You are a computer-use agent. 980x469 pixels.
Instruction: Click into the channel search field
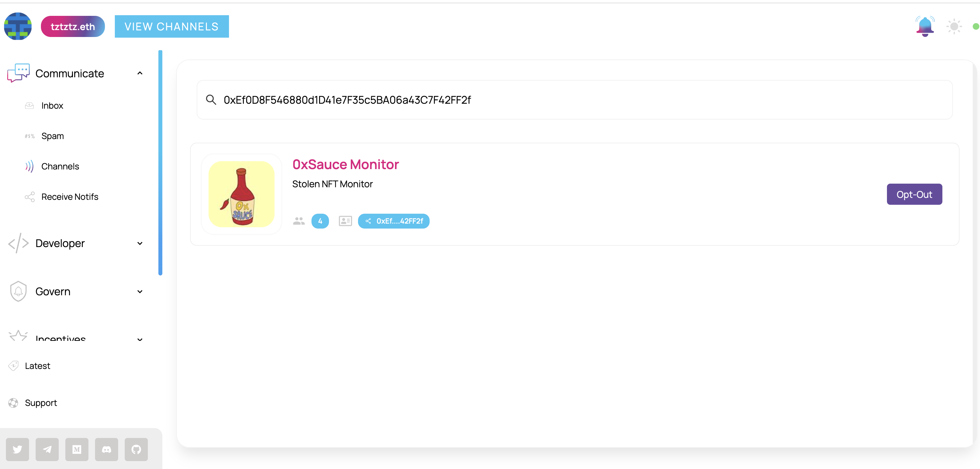pyautogui.click(x=574, y=100)
